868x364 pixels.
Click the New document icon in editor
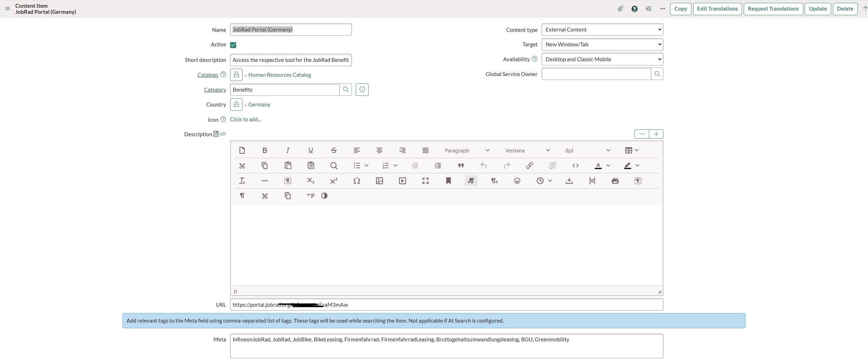tap(242, 150)
